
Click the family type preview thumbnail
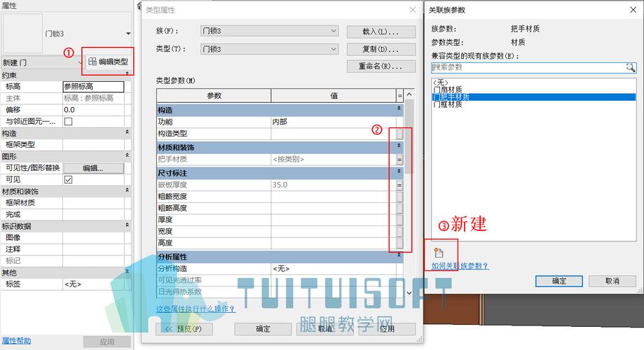[22, 34]
